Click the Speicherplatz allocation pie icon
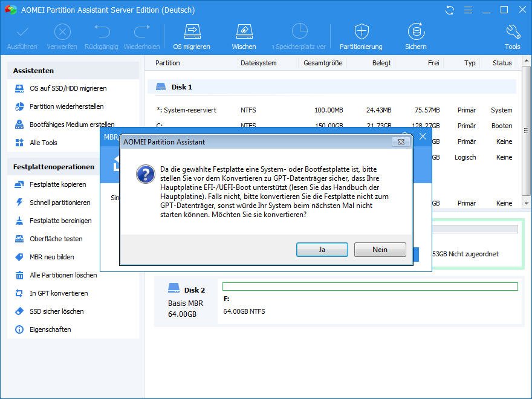 300,31
